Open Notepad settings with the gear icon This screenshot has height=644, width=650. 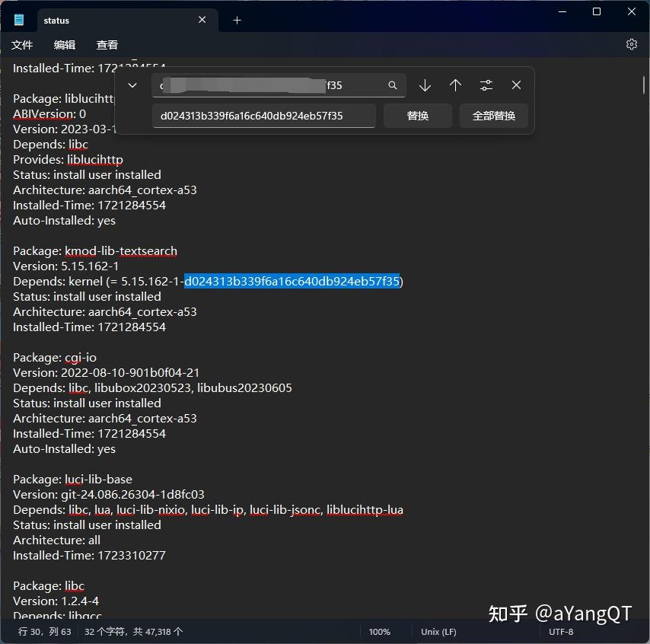(x=631, y=44)
